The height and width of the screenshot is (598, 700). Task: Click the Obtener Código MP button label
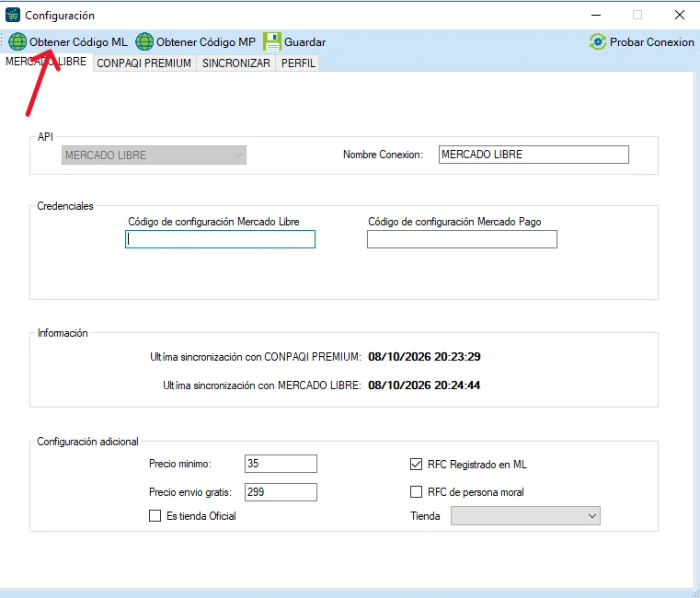[206, 42]
